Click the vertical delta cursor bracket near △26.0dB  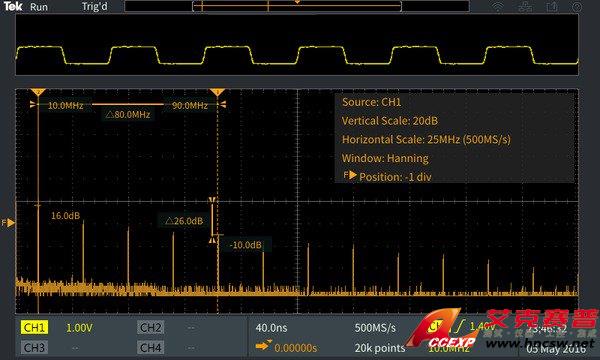pos(212,220)
